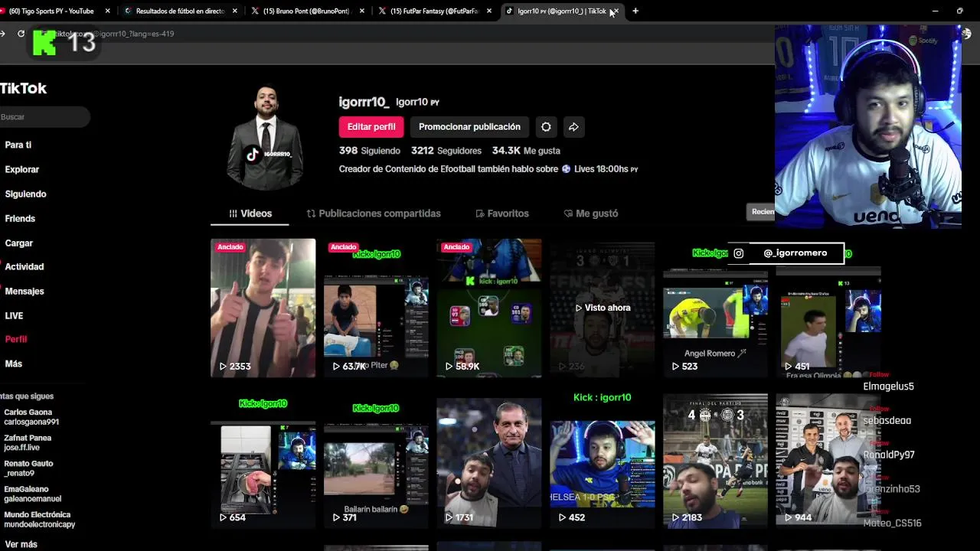Open Explorar in sidebar
The height and width of the screenshot is (551, 980).
21,169
